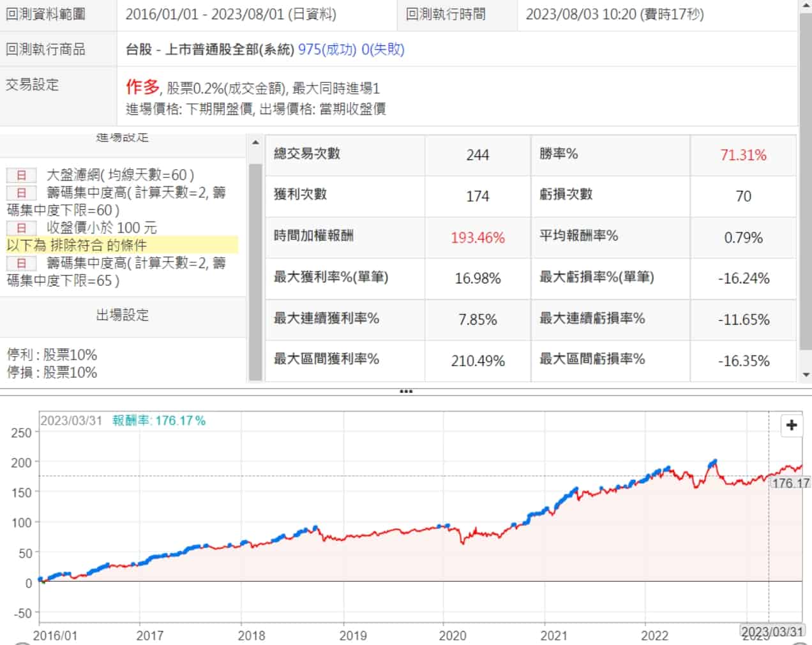Click the 176.17 value label on chart

click(x=790, y=483)
